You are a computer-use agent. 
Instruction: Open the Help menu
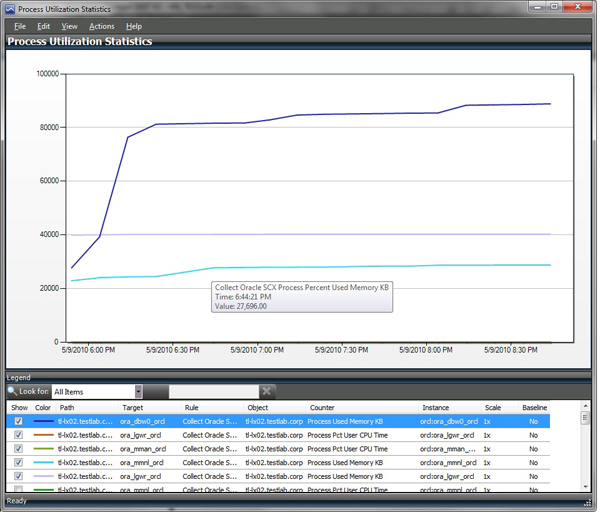(x=134, y=26)
